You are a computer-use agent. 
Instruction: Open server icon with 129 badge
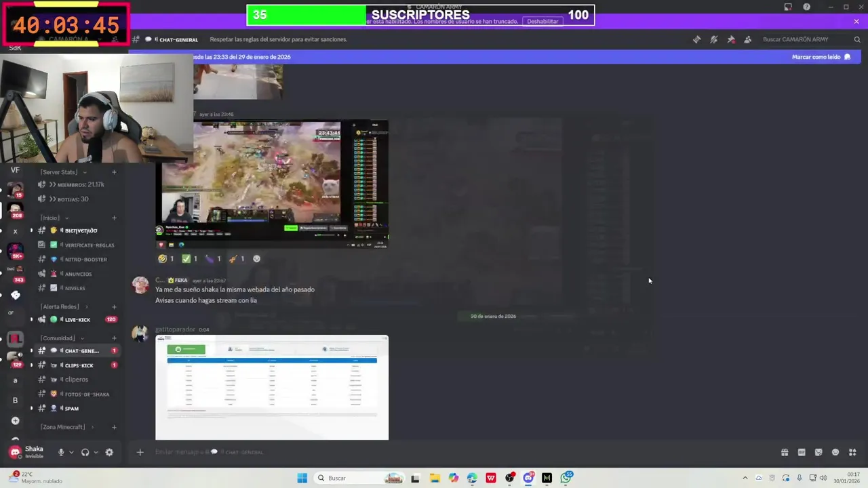tap(15, 359)
